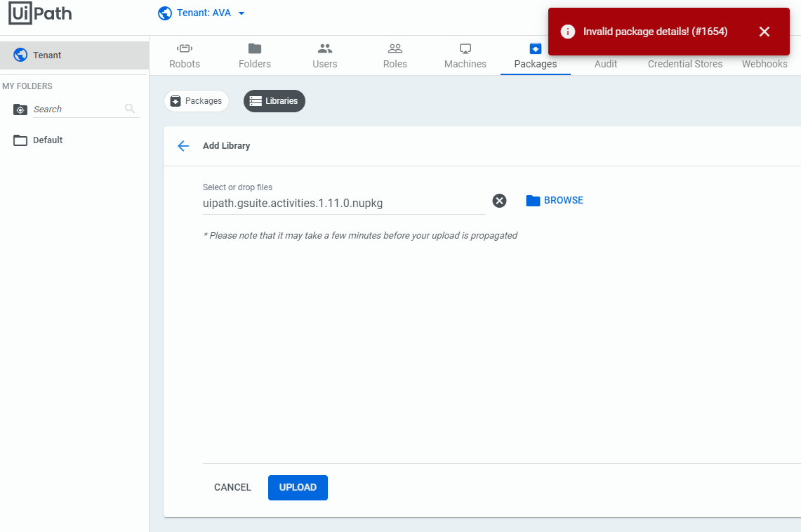801x532 pixels.
Task: Switch to the Machines tab
Action: pos(465,56)
